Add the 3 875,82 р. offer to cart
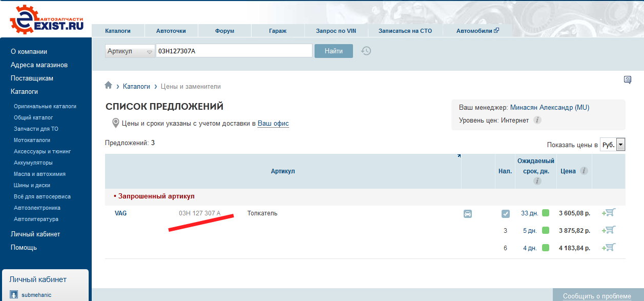The height and width of the screenshot is (301, 644). pos(608,230)
